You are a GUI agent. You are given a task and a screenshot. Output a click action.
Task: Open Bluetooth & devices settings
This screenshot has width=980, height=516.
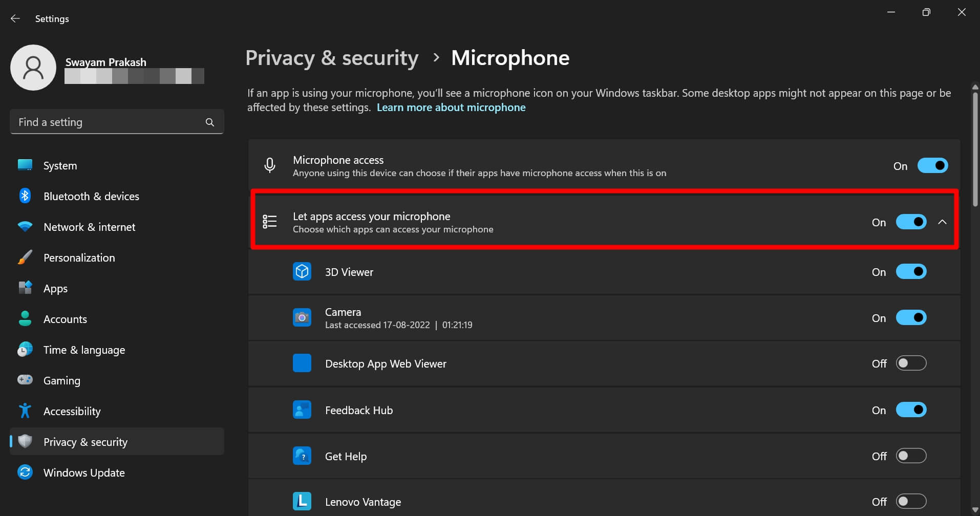pos(25,196)
